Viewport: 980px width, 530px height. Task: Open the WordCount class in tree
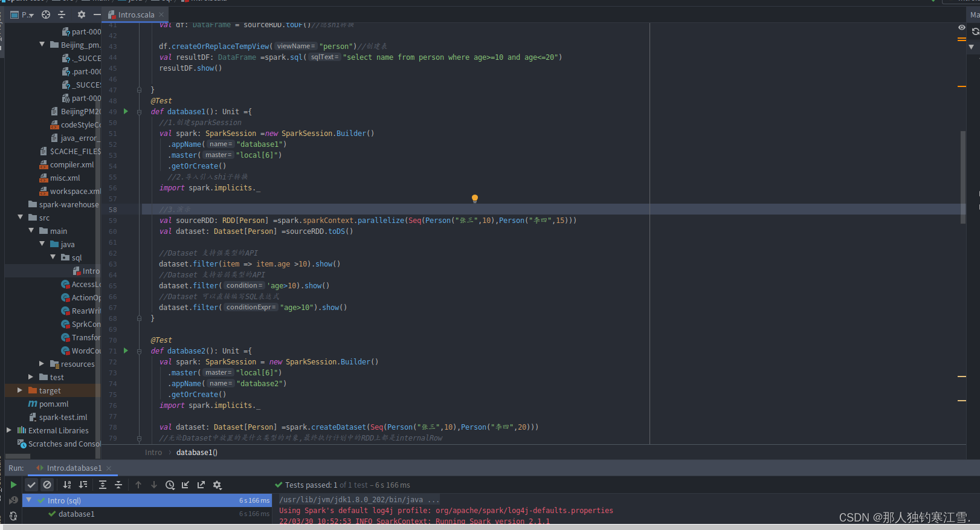pos(81,351)
